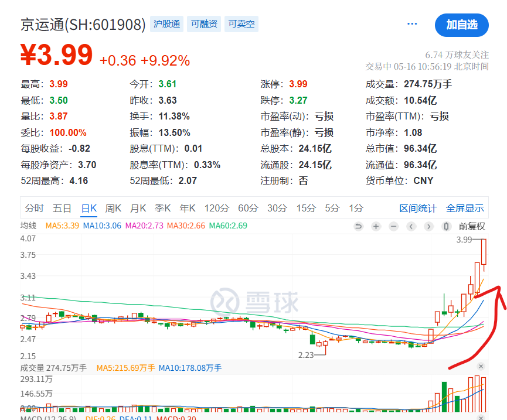This screenshot has width=507, height=420.
Task: Click the 沪股通 tag
Action: coord(166,24)
